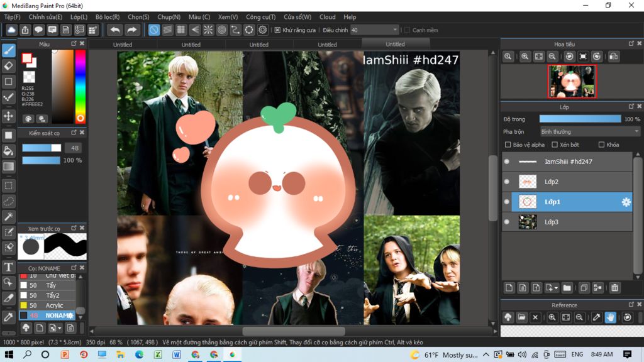
Task: Enable Khóa lock checkbox
Action: (601, 145)
